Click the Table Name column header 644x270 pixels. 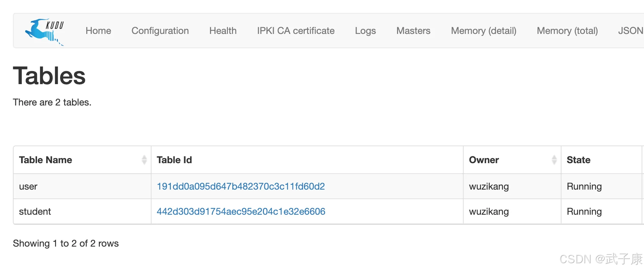[x=46, y=160]
